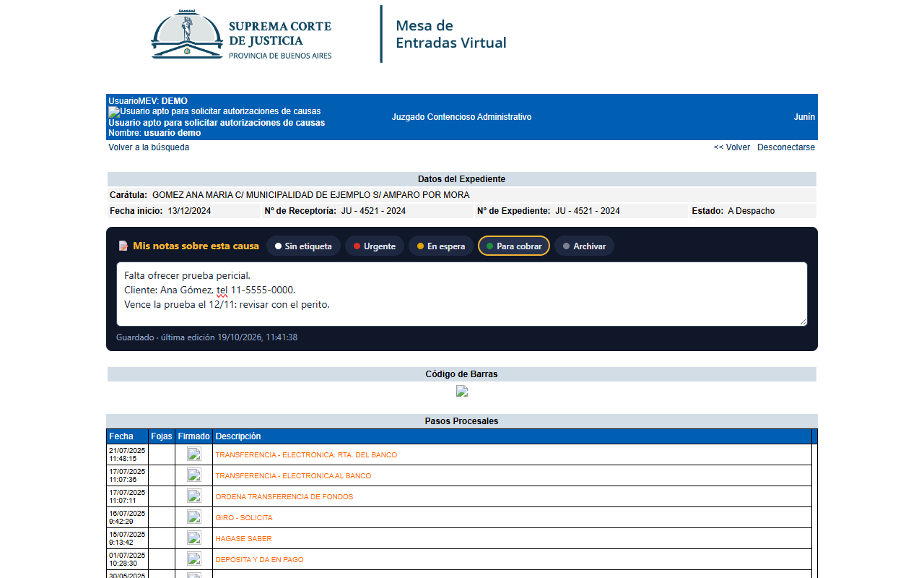Go back via Volver a la búsqueda
Image resolution: width=924 pixels, height=578 pixels.
tap(149, 147)
